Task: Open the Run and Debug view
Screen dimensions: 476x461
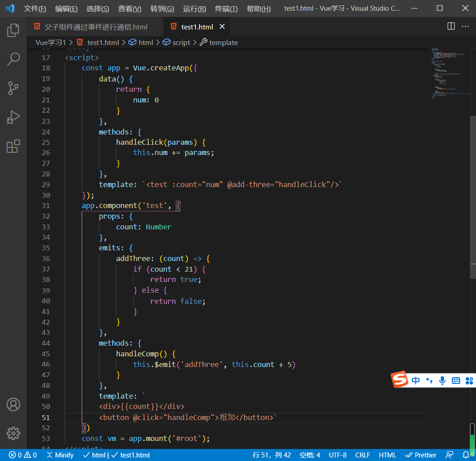Action: (x=13, y=117)
